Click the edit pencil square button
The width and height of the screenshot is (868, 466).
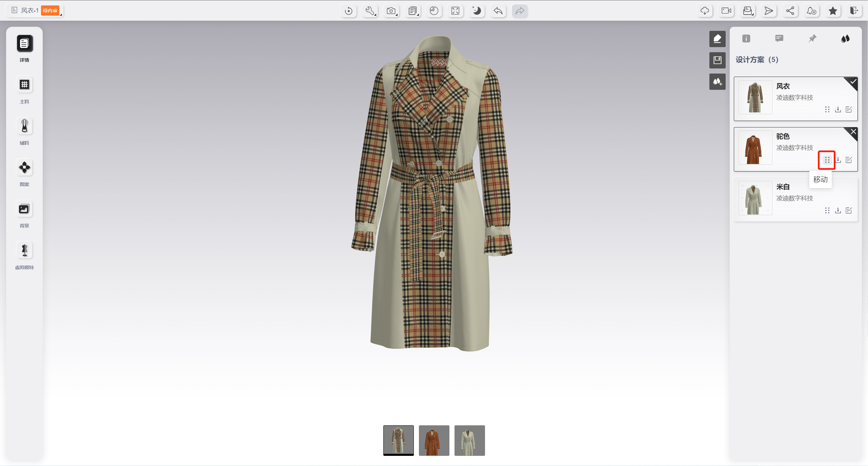click(x=717, y=39)
